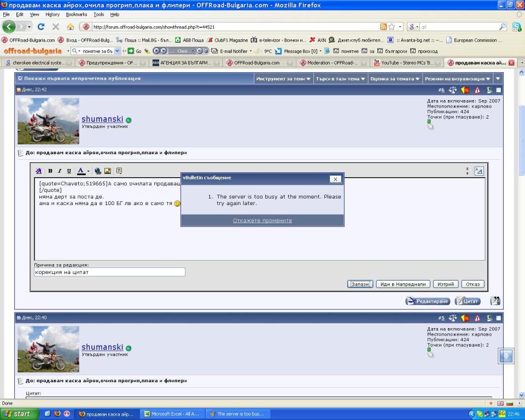
Task: Click the italic formatting icon in the editor
Action: [x=60, y=171]
